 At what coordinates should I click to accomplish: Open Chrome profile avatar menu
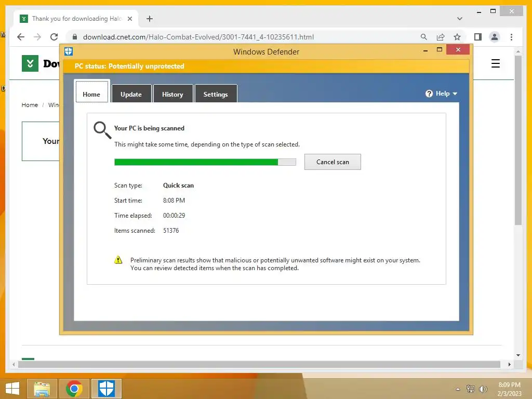coord(495,37)
